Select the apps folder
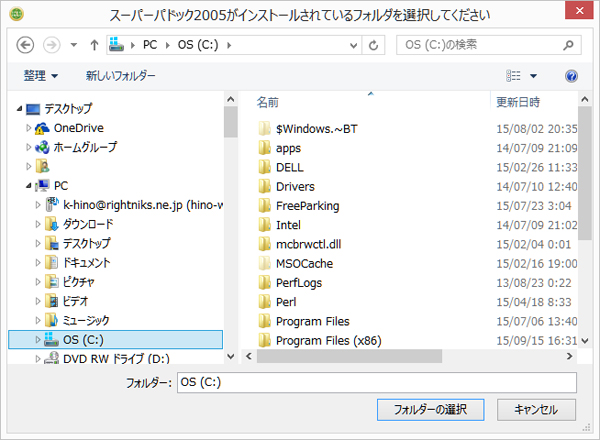The height and width of the screenshot is (440, 600). coord(289,148)
